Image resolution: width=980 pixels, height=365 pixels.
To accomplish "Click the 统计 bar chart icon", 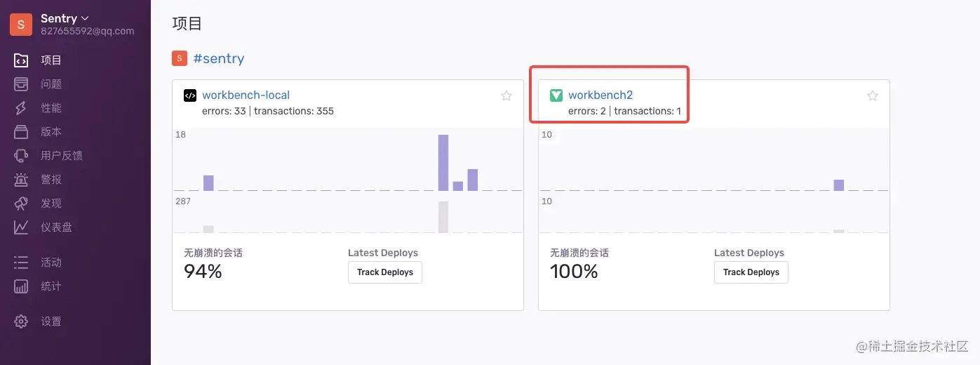I will [x=21, y=286].
